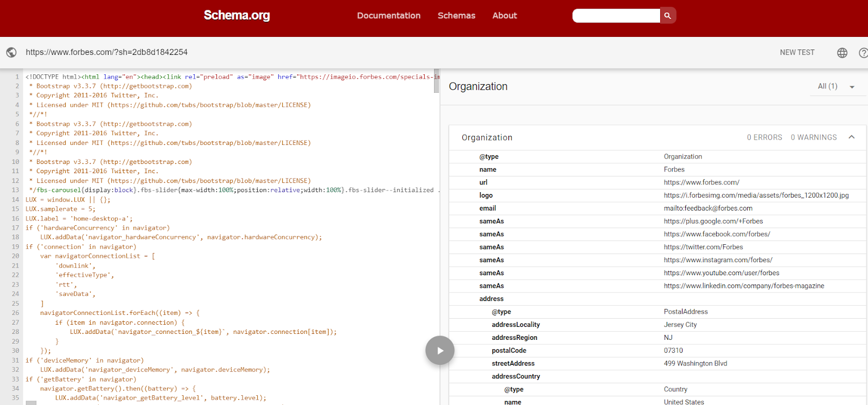Viewport: 868px width, 405px height.
Task: Run the test with the play button
Action: pos(440,351)
